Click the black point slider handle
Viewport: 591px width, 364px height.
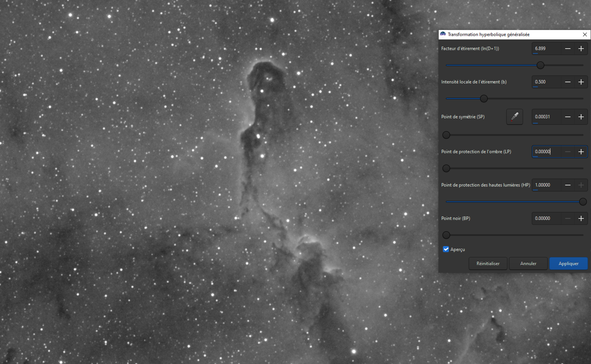[446, 235]
